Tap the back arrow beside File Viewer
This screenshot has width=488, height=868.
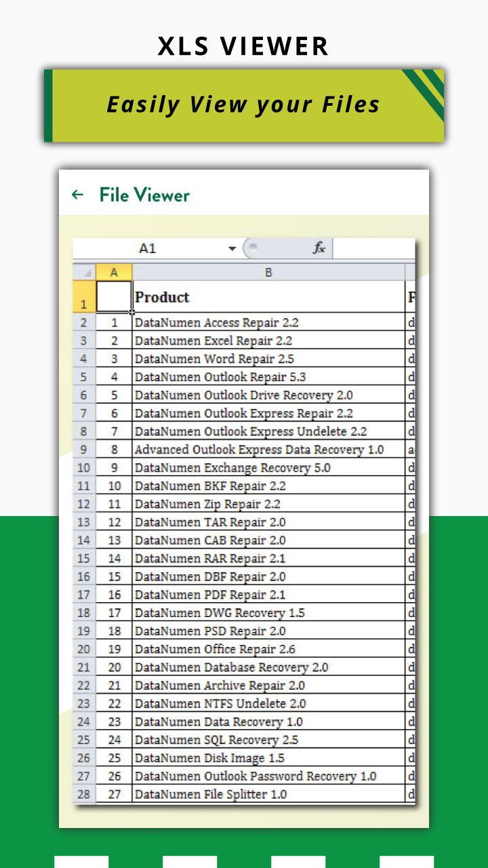[77, 195]
